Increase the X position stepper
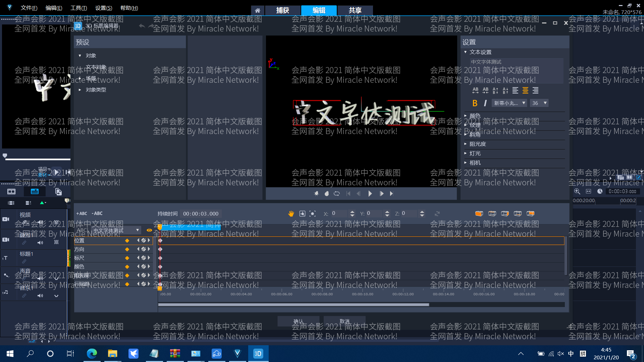 coord(352,212)
